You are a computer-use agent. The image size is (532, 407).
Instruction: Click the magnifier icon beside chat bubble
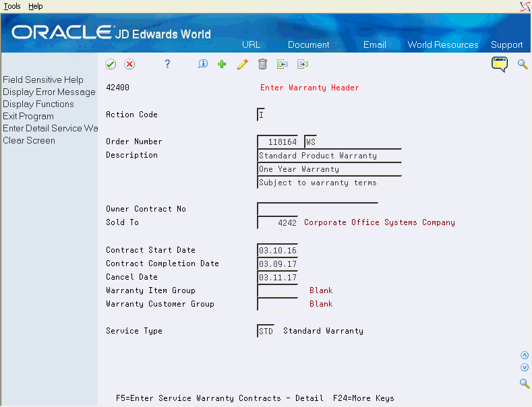(x=523, y=64)
